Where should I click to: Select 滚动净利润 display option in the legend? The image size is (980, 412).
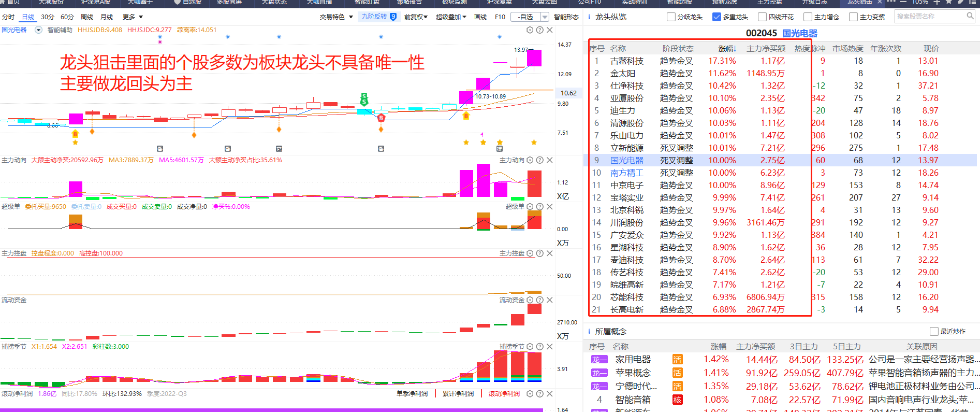point(504,394)
